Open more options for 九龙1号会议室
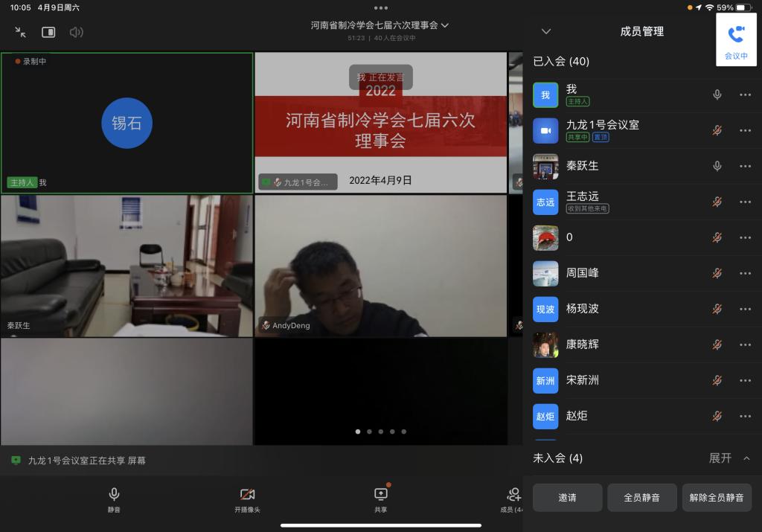Screen dimensions: 762x532 pos(745,131)
